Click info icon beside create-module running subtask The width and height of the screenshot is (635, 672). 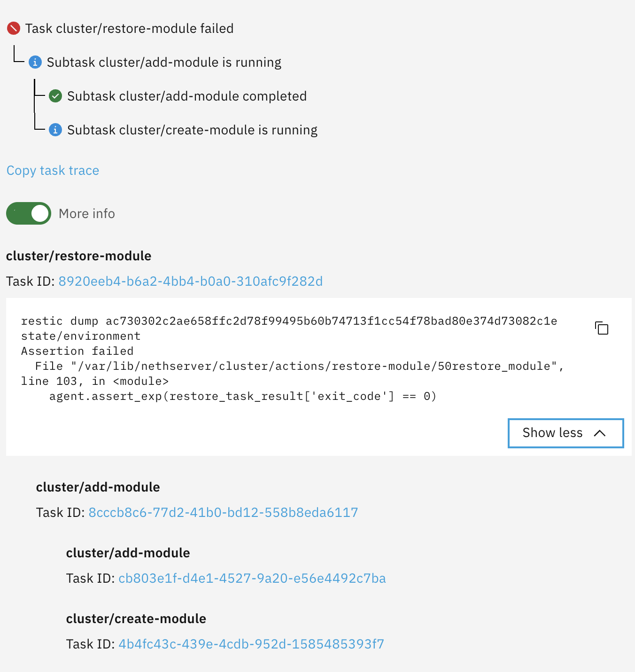(55, 130)
